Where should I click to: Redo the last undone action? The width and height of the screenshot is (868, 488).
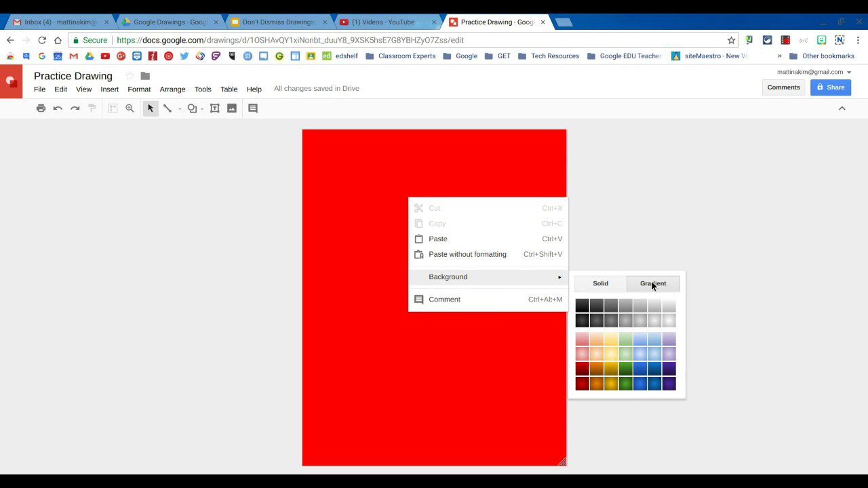click(75, 108)
